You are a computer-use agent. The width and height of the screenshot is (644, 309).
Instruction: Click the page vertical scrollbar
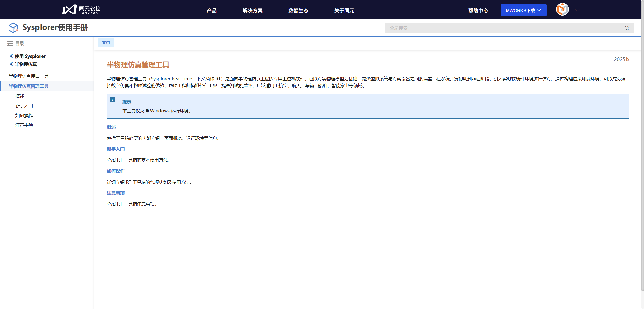tap(642, 146)
